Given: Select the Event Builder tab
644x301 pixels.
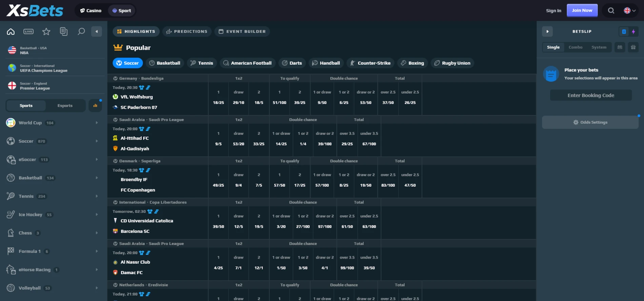Looking at the screenshot, I should pyautogui.click(x=242, y=32).
